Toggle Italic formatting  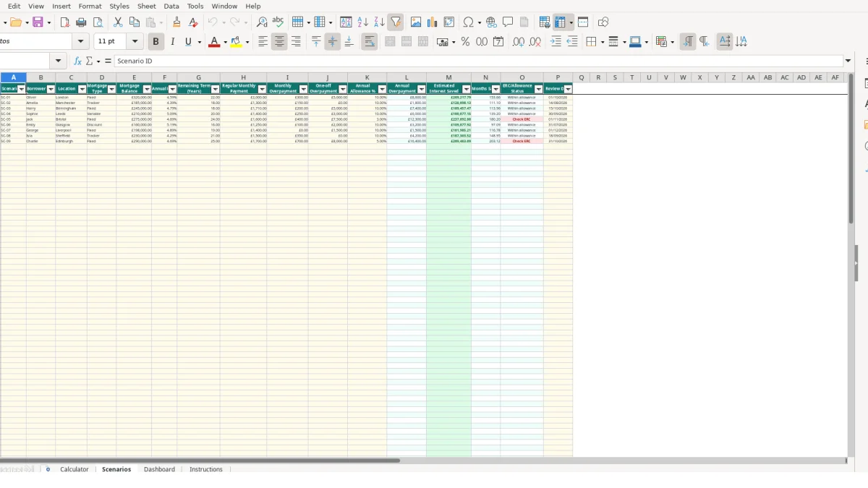point(172,42)
